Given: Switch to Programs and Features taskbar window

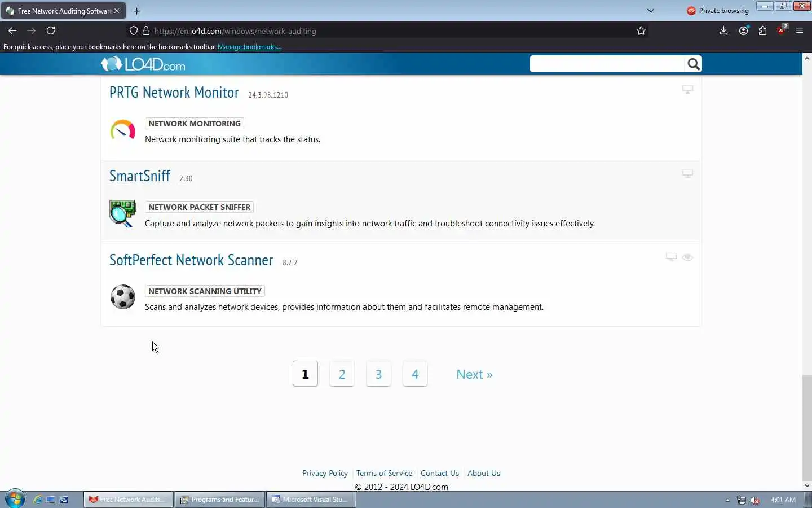Looking at the screenshot, I should [220, 500].
